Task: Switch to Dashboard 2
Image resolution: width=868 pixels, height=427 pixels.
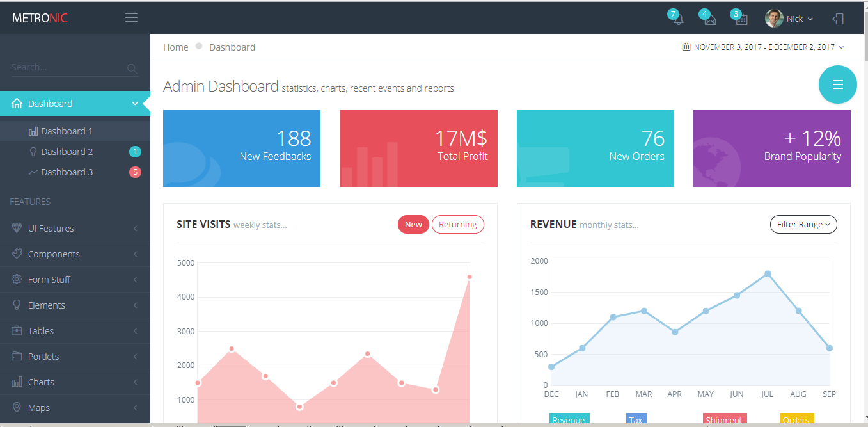Action: (66, 151)
